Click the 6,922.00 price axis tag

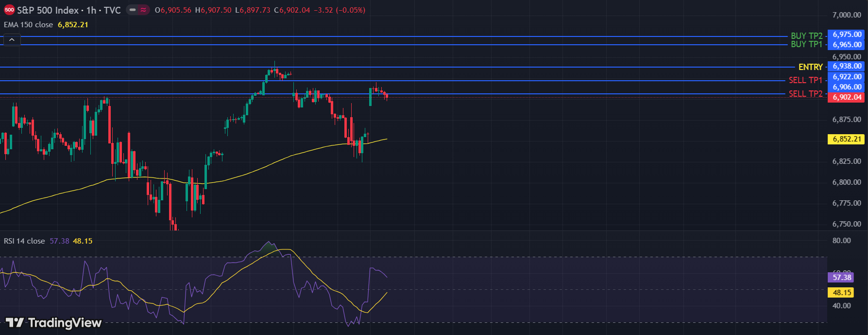[x=847, y=77]
